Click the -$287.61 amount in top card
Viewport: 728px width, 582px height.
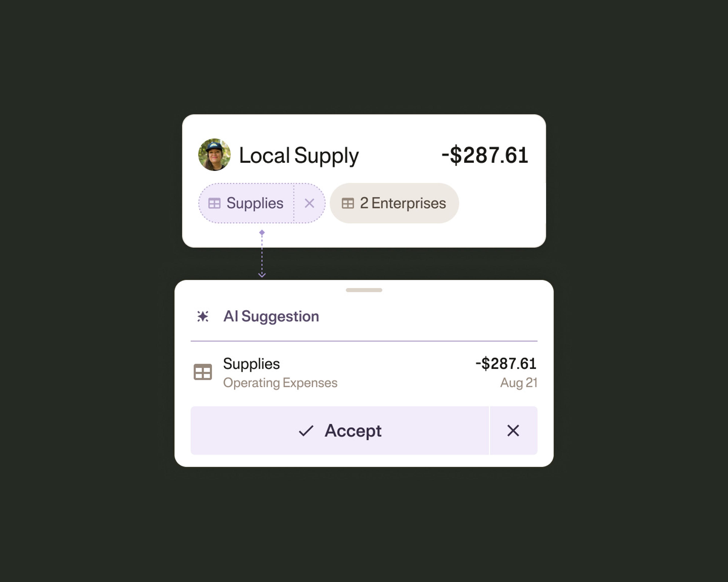coord(485,155)
